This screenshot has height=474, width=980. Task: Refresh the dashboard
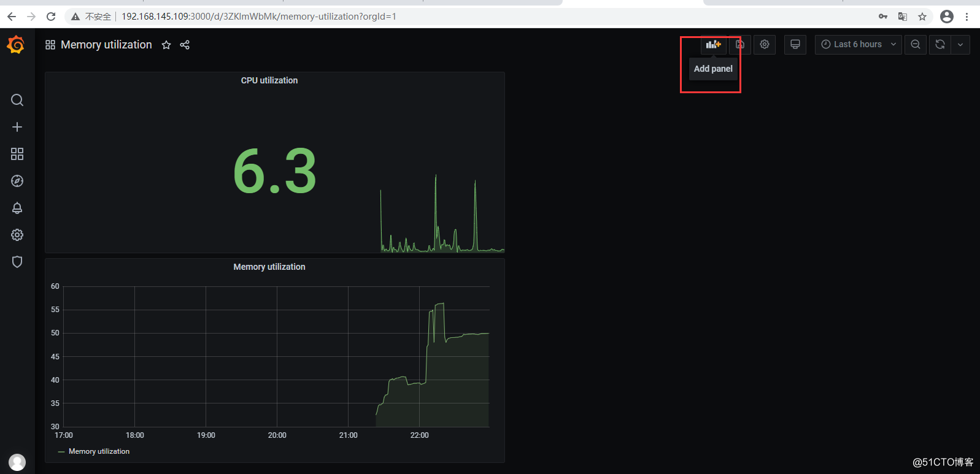pyautogui.click(x=940, y=44)
